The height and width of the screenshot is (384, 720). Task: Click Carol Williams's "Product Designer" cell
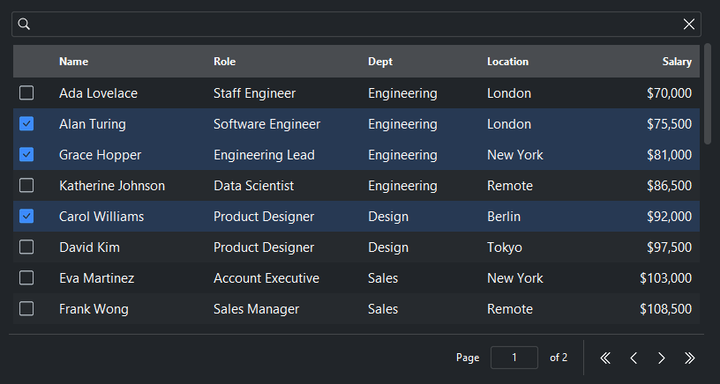(x=264, y=216)
